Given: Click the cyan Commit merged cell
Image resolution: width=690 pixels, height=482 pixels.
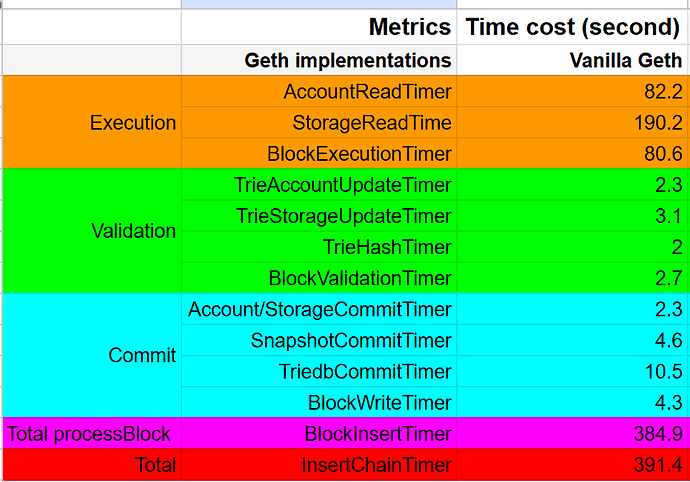Looking at the screenshot, I should [x=92, y=355].
